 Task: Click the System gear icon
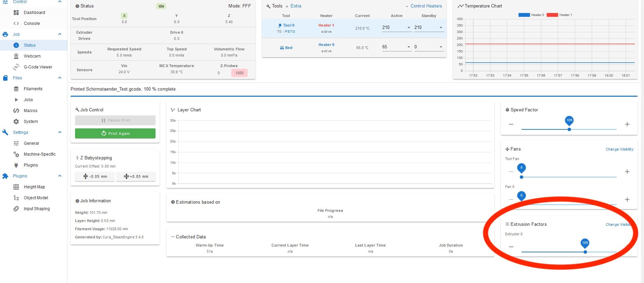(x=16, y=122)
